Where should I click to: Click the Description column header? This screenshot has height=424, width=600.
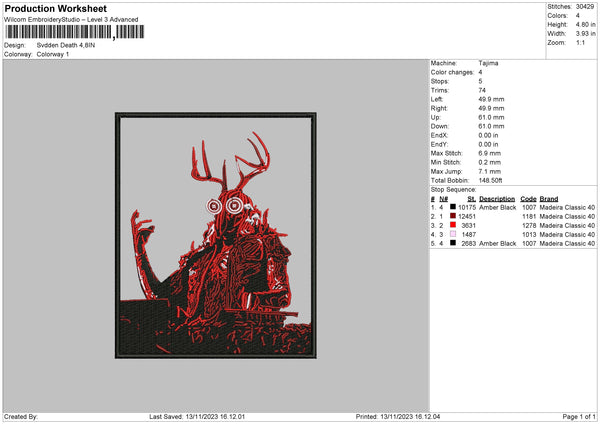tap(497, 198)
